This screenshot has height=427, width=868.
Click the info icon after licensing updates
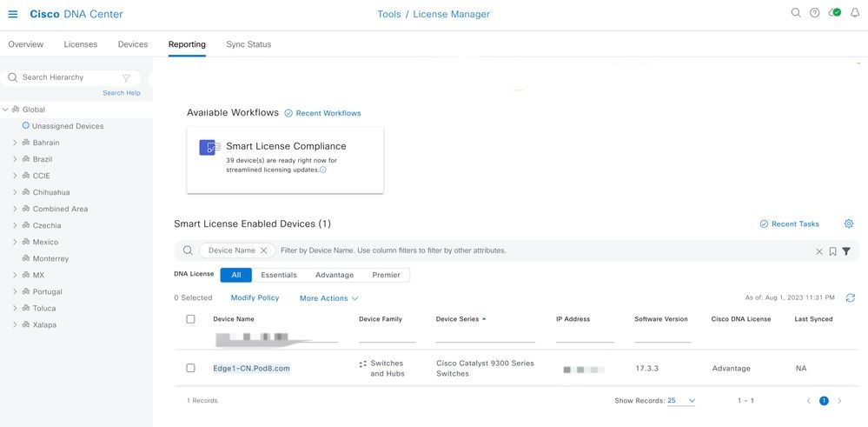pyautogui.click(x=323, y=170)
